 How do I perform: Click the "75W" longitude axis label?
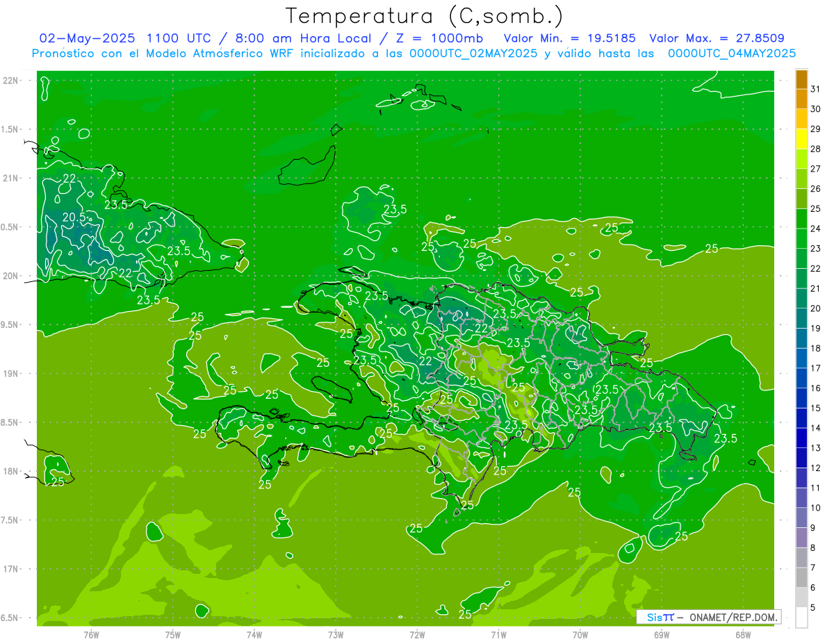click(x=173, y=634)
